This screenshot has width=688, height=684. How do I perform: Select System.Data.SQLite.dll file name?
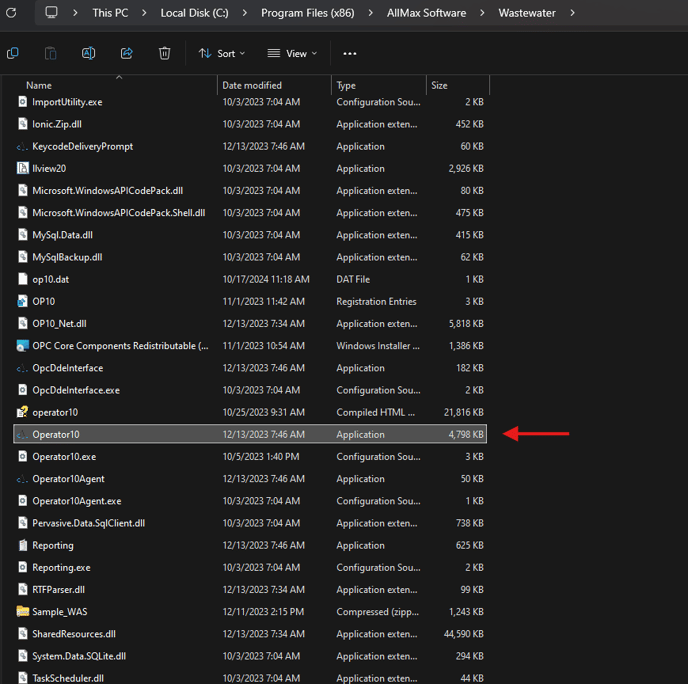79,656
